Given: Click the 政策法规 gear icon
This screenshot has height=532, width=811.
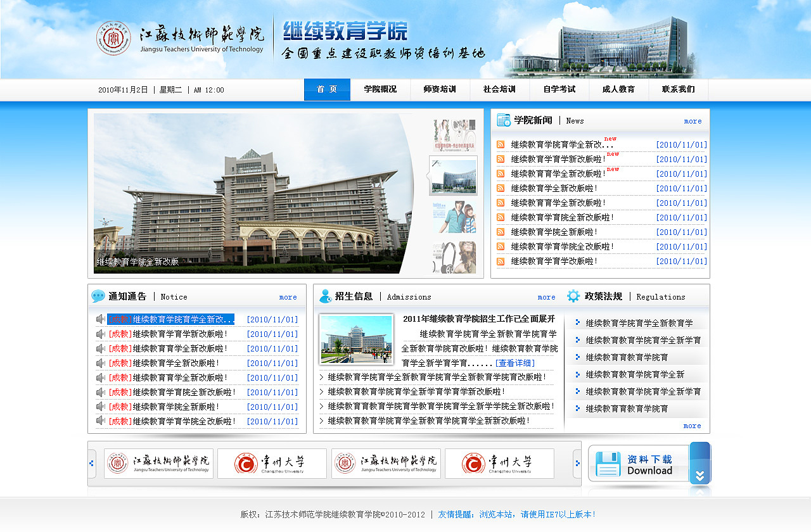Looking at the screenshot, I should point(572,295).
